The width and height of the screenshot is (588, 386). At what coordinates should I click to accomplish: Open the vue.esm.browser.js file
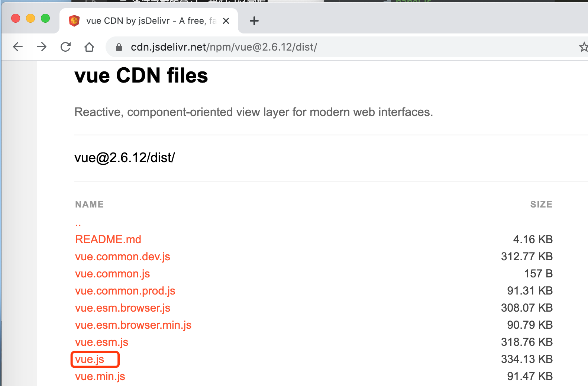point(123,308)
